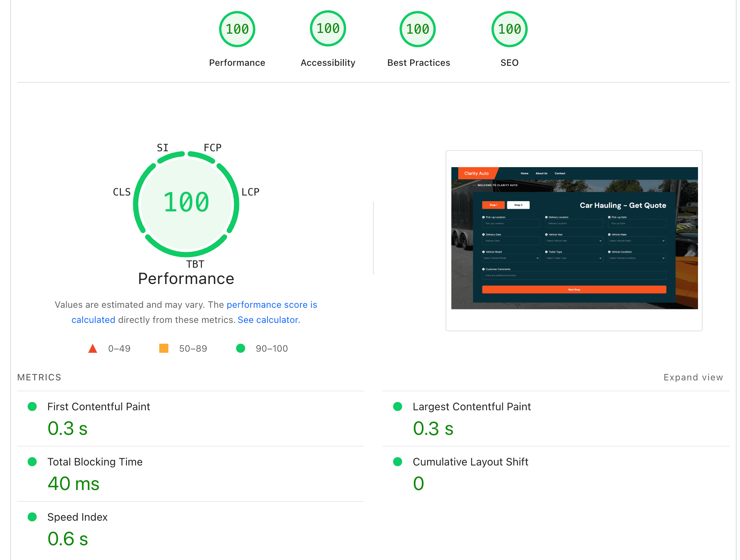Screen dimensions: 740x560
Task: Toggle the Expand view button
Action: click(x=693, y=377)
